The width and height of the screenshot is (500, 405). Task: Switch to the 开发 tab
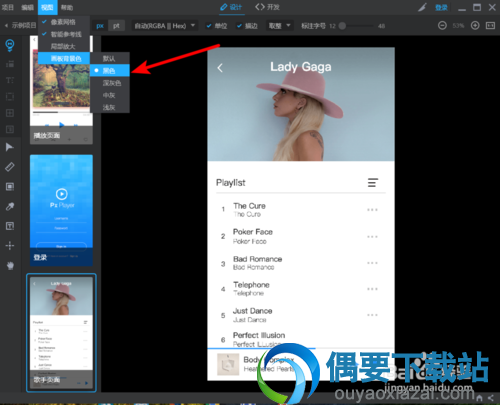267,7
